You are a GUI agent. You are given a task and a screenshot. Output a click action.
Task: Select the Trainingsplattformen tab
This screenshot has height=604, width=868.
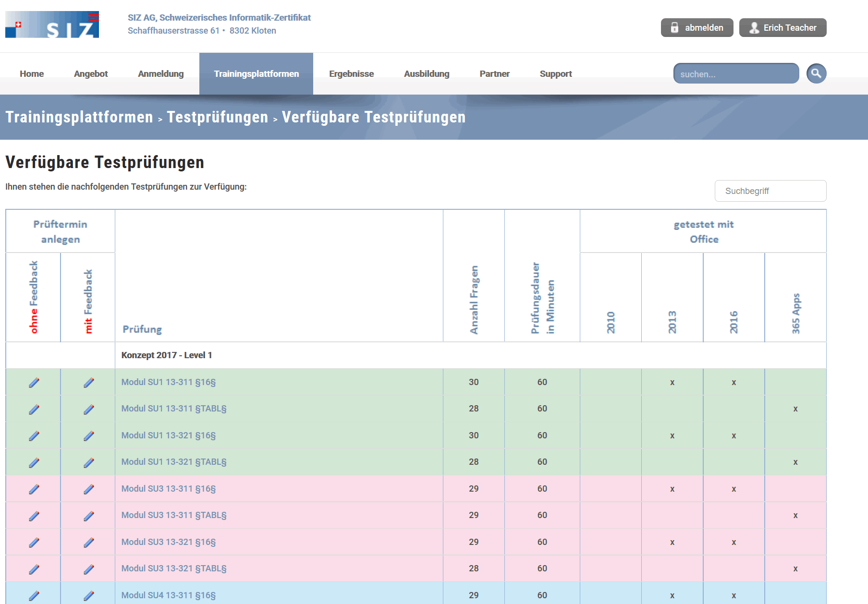(x=257, y=73)
